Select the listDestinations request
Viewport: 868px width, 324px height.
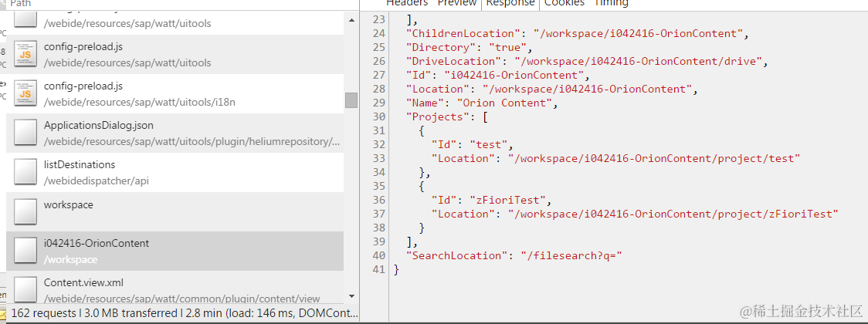(175, 173)
